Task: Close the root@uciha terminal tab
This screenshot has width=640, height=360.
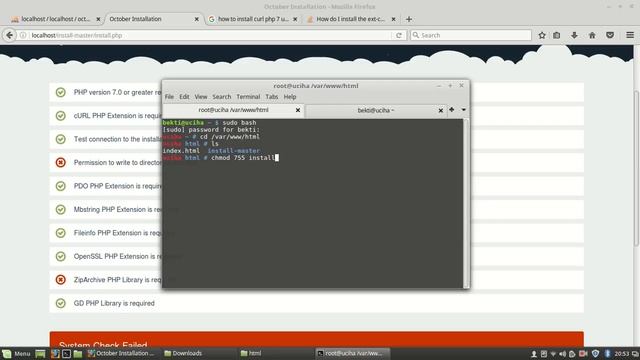Action: pyautogui.click(x=298, y=110)
